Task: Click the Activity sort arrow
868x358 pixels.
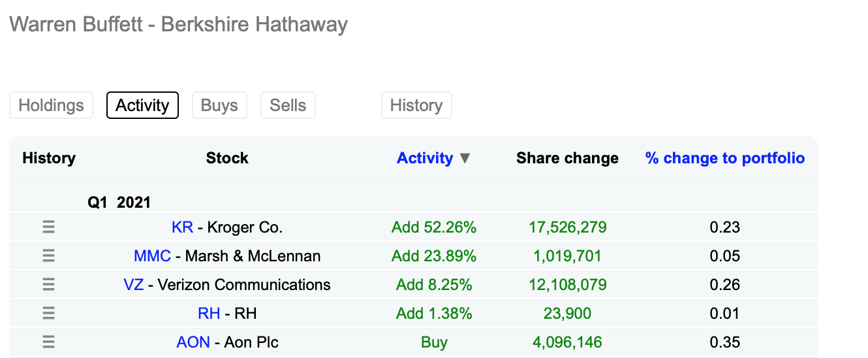Action: 465,159
